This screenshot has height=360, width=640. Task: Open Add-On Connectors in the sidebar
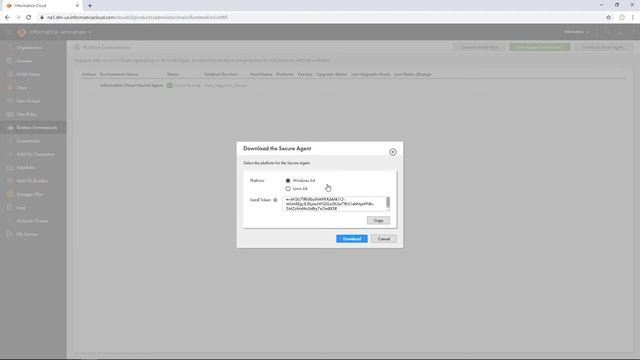coord(35,154)
